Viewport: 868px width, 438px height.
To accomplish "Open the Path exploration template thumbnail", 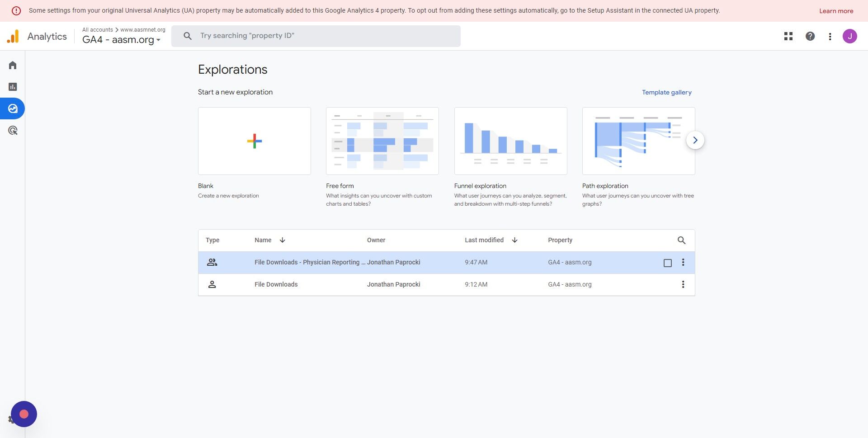I will pyautogui.click(x=639, y=141).
